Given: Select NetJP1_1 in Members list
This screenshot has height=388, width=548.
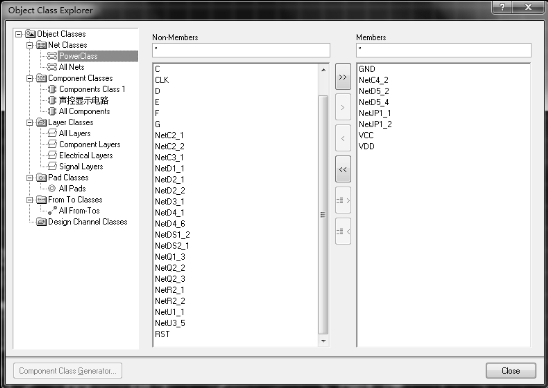Looking at the screenshot, I should pos(375,113).
